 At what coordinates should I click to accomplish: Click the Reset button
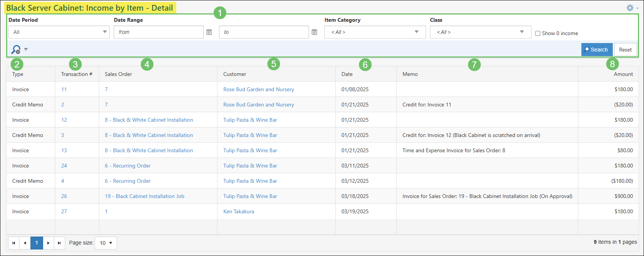click(625, 50)
